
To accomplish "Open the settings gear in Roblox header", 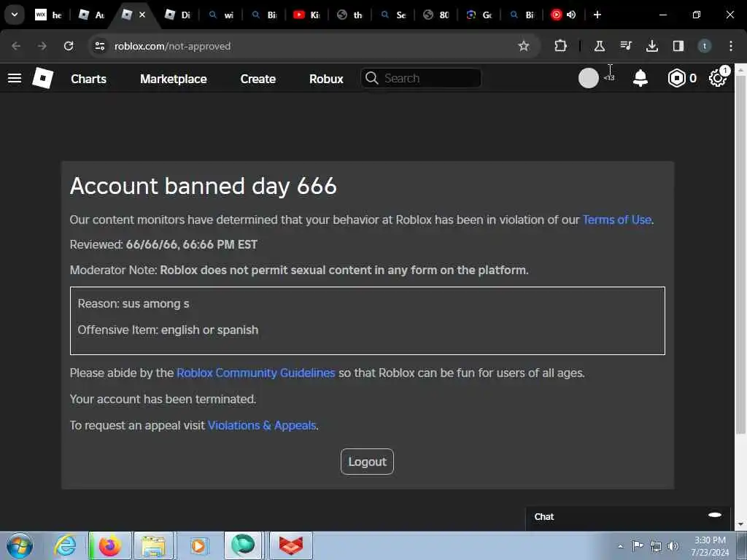I will 717,78.
